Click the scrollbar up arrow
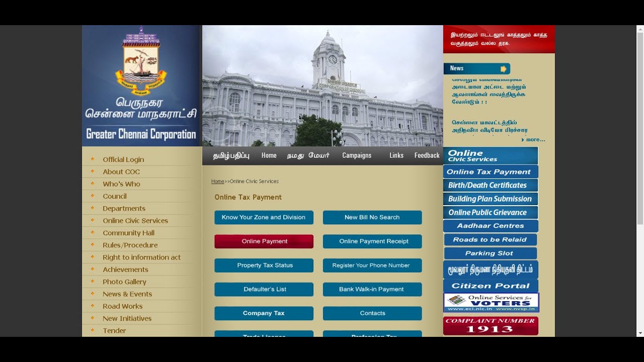The image size is (644, 362). tap(640, 29)
